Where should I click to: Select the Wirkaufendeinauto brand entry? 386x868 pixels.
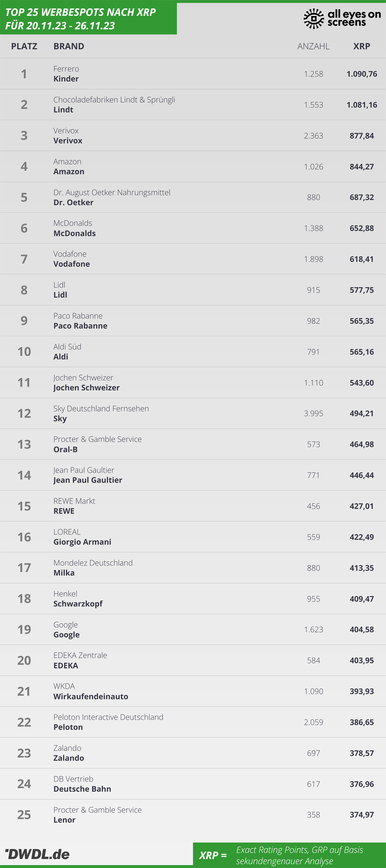point(90,692)
